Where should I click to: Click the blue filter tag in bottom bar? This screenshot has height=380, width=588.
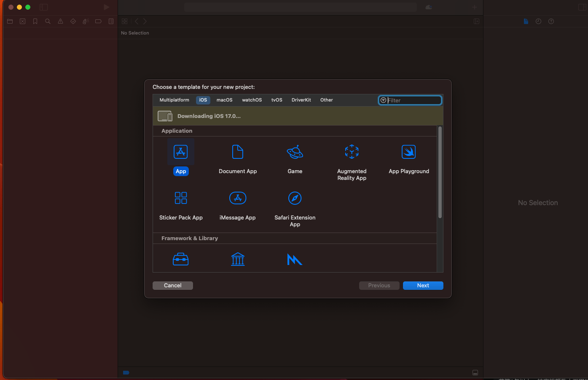pyautogui.click(x=126, y=372)
